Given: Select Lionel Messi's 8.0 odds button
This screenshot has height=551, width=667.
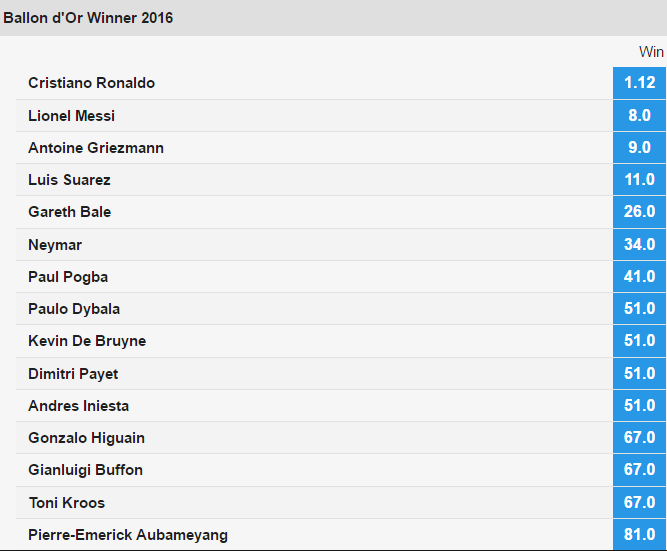Looking at the screenshot, I should click(639, 116).
